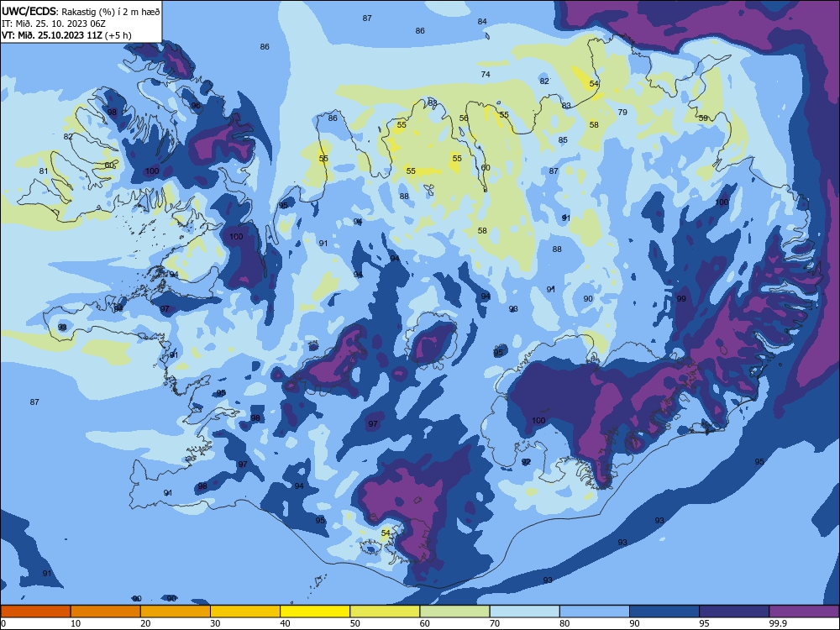840x630 pixels.
Task: Select the dark navy 95–99.9 legend swatch
Action: tap(734, 612)
